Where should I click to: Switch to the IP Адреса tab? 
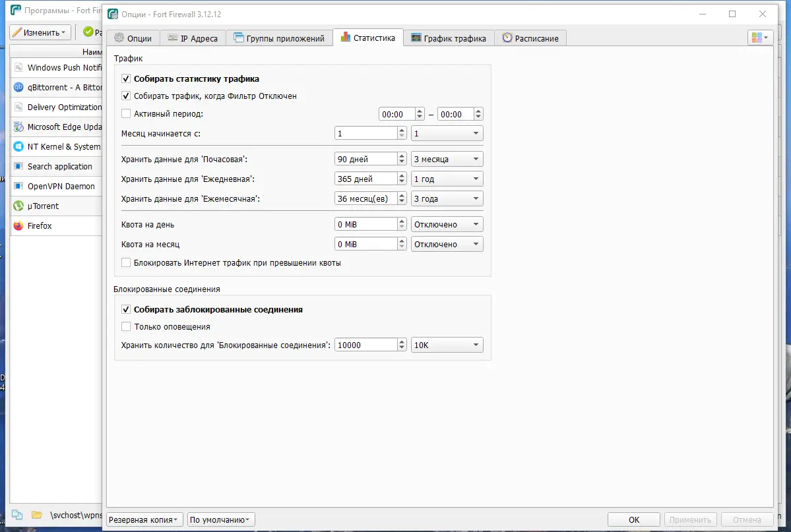click(193, 38)
